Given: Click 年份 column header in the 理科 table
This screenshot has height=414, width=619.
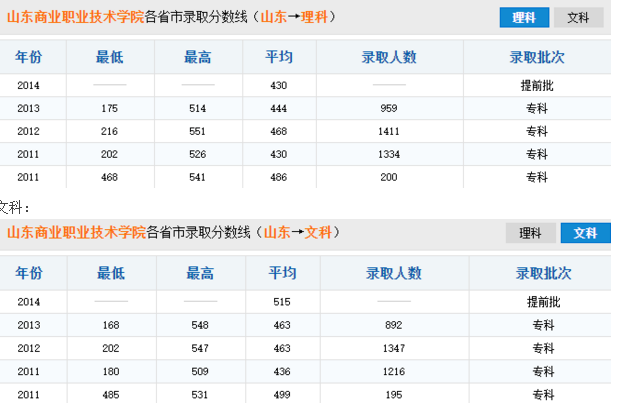Looking at the screenshot, I should click(28, 57).
